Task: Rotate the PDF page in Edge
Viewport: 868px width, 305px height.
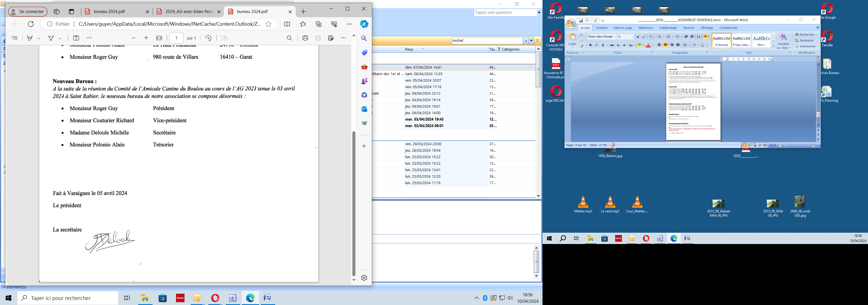Action: tap(209, 38)
